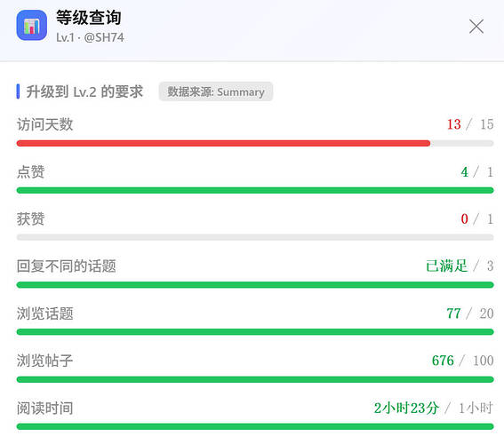Click the 点赞 green progress bar

coord(255,190)
